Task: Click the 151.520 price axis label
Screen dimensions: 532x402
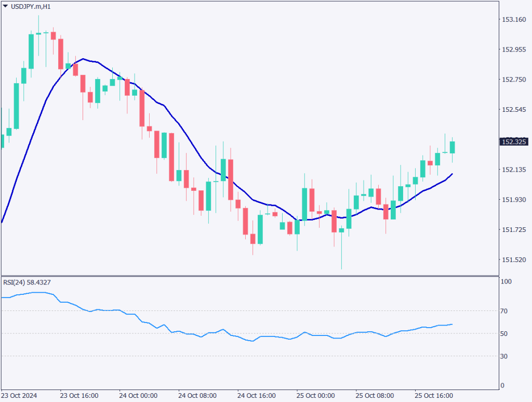Action: pyautogui.click(x=513, y=260)
